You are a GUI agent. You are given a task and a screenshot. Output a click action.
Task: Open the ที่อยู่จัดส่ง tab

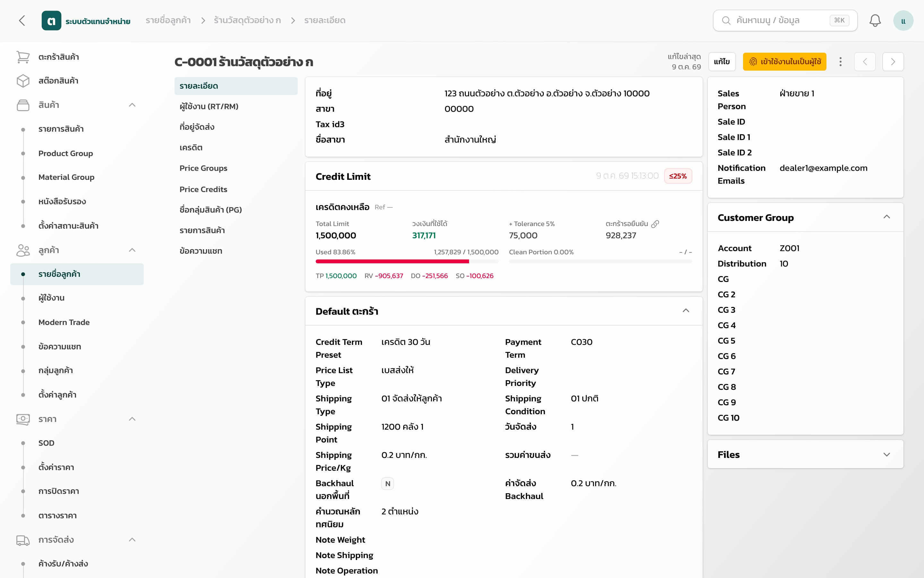click(236, 127)
